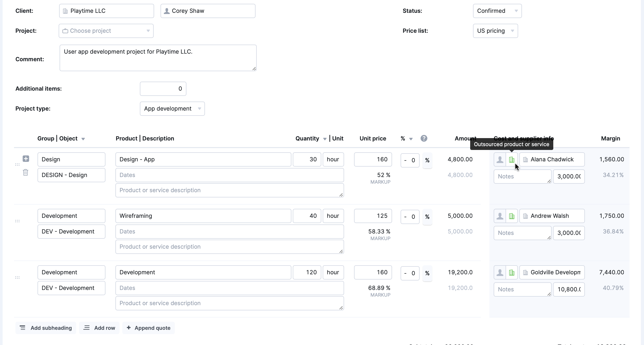Click the person icon in the Corey Shaw field
The height and width of the screenshot is (345, 644).
click(167, 11)
